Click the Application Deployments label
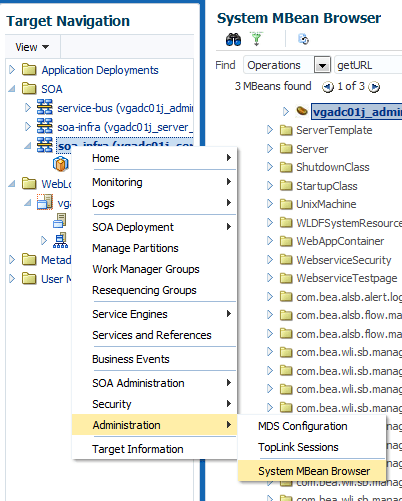 100,70
